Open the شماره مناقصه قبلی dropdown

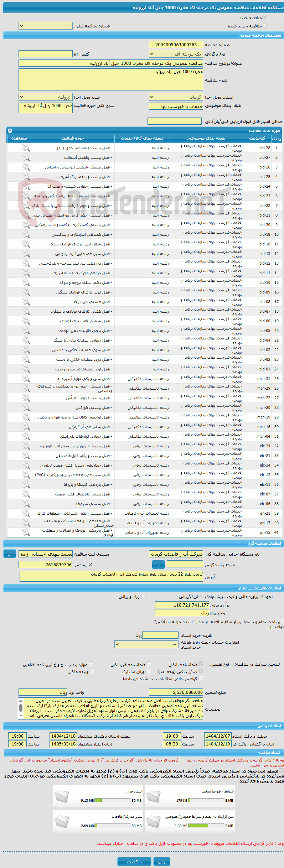pos(46,26)
